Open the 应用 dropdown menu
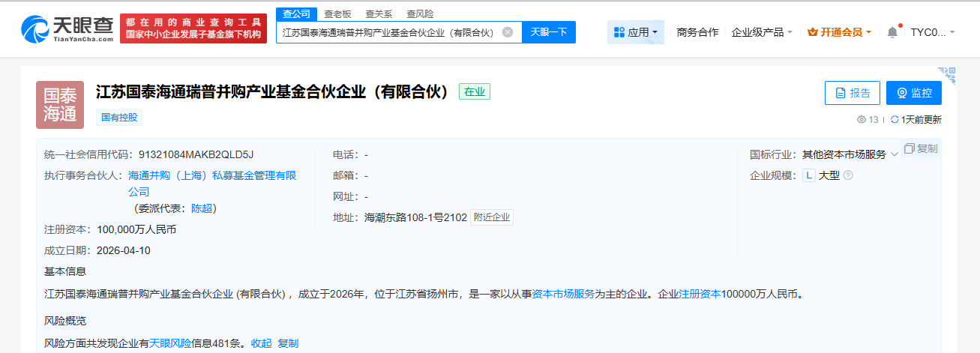The width and height of the screenshot is (980, 353). pos(635,32)
